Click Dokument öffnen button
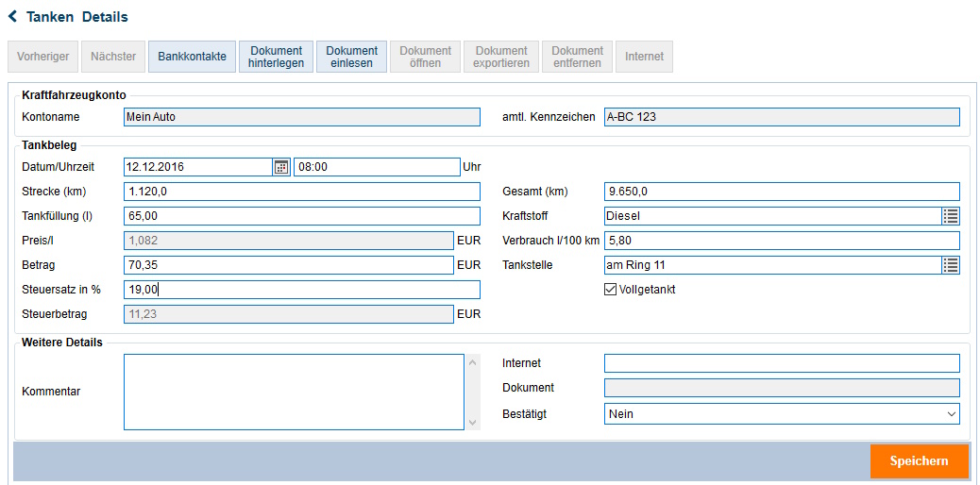 tap(426, 57)
